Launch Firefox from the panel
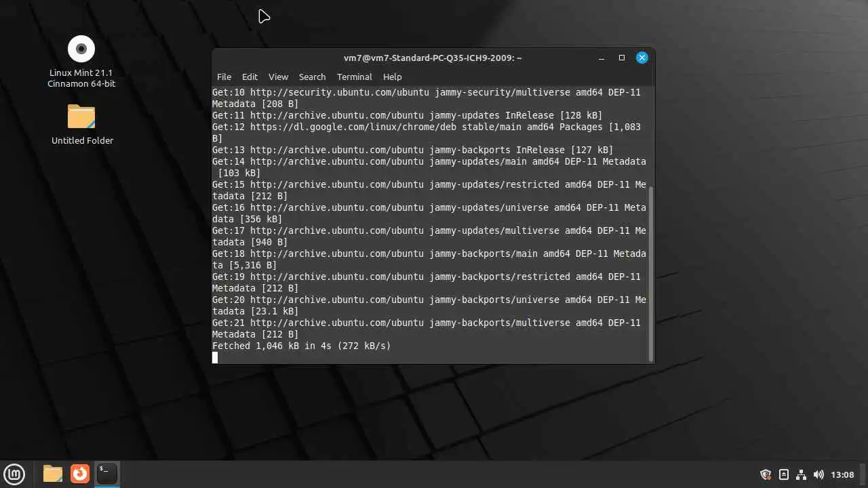The image size is (868, 488). (x=80, y=474)
